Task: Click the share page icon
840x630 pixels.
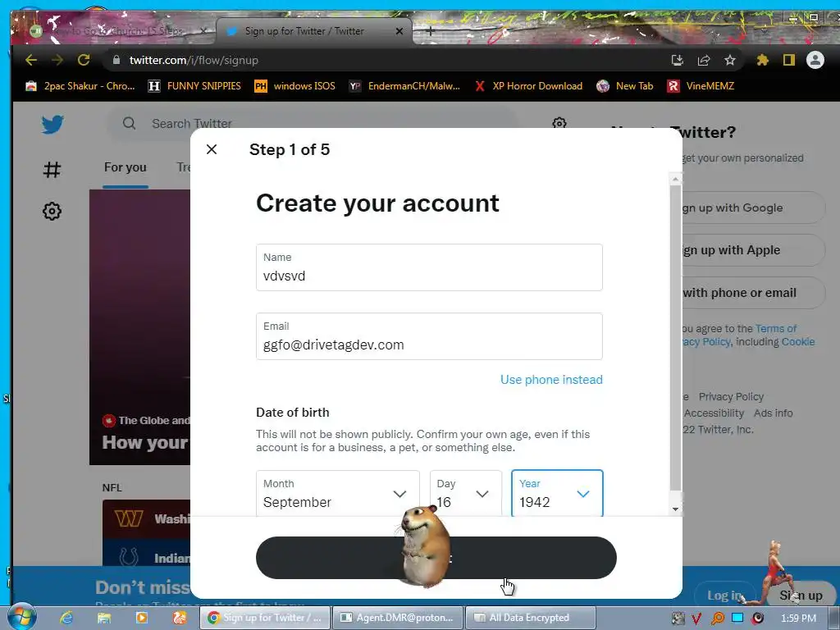Action: tap(703, 60)
